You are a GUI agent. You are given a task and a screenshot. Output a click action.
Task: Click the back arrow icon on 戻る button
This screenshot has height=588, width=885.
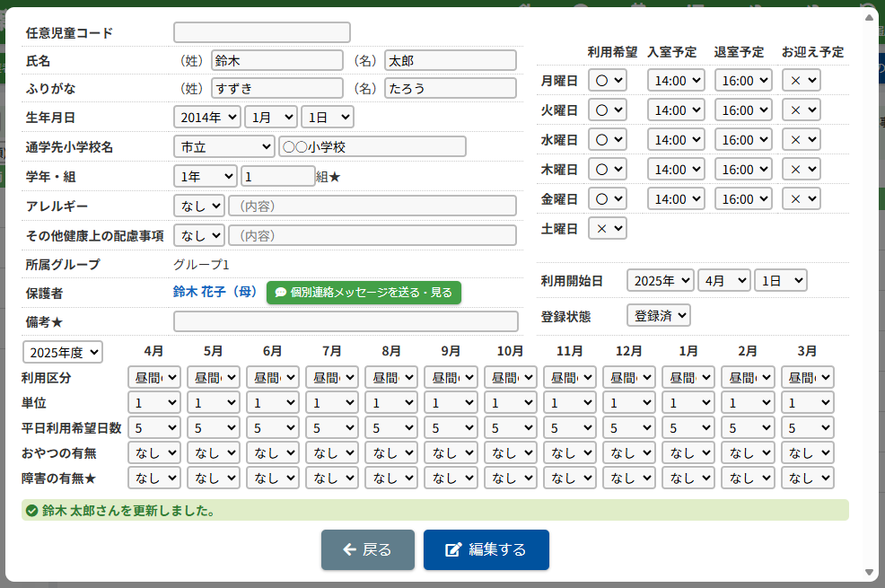pyautogui.click(x=349, y=550)
